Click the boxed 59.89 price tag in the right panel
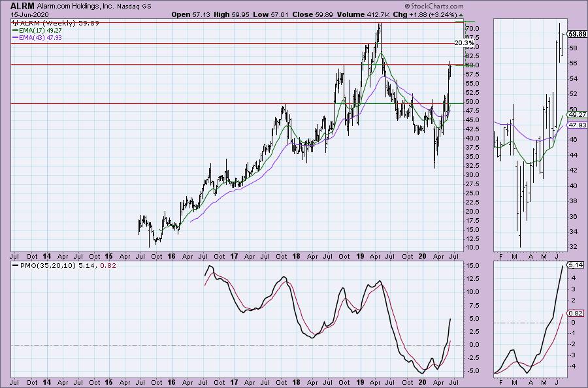Viewport: 588px width, 388px height. click(x=578, y=34)
